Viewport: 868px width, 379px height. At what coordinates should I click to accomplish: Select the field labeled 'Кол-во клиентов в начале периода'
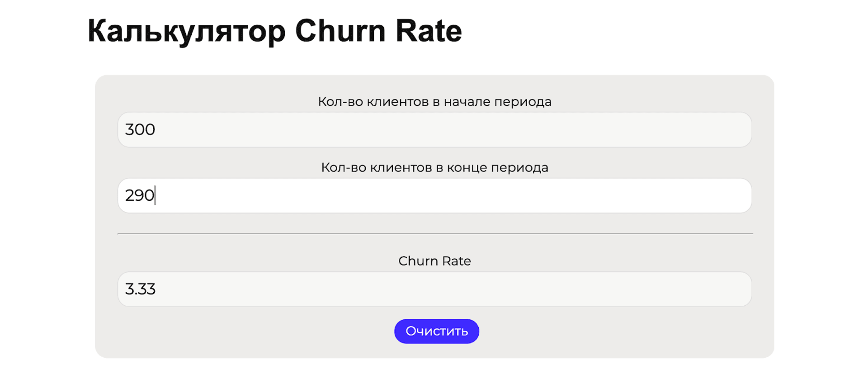click(434, 129)
